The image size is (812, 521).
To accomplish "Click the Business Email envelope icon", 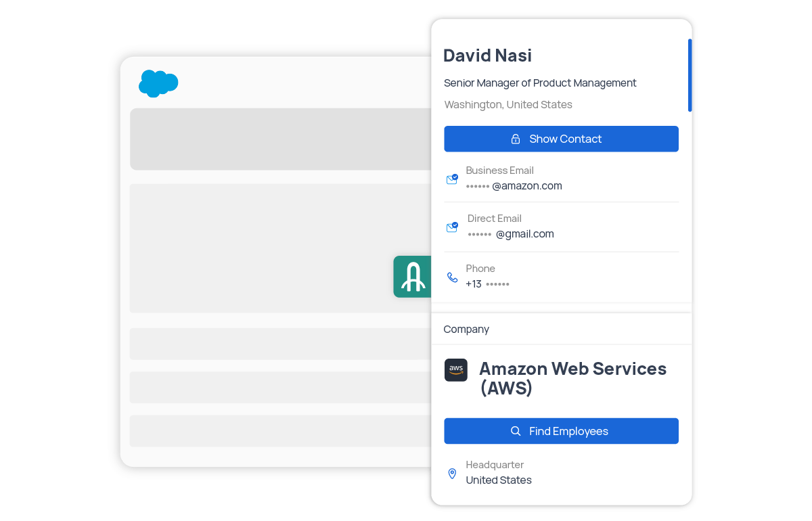I will [x=452, y=179].
